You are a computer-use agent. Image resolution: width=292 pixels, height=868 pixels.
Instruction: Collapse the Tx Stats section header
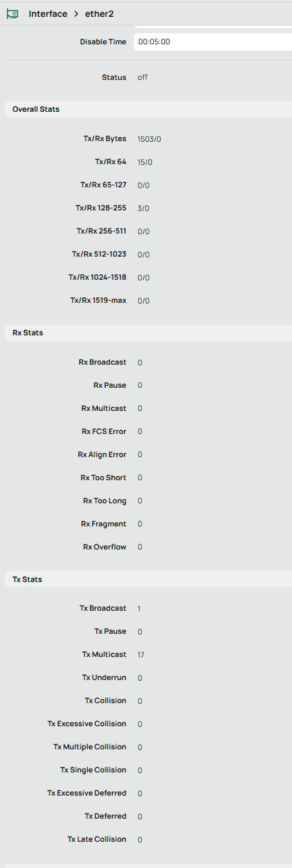point(148,579)
